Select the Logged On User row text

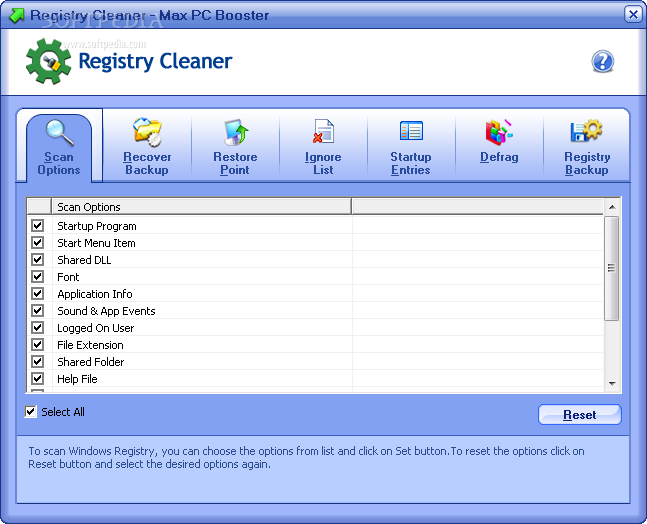coord(95,328)
